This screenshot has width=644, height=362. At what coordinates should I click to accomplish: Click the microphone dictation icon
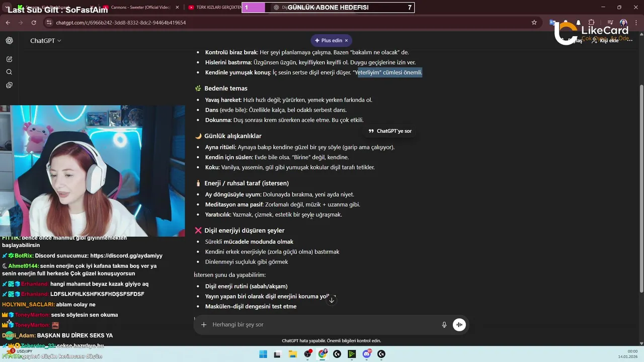(x=444, y=325)
